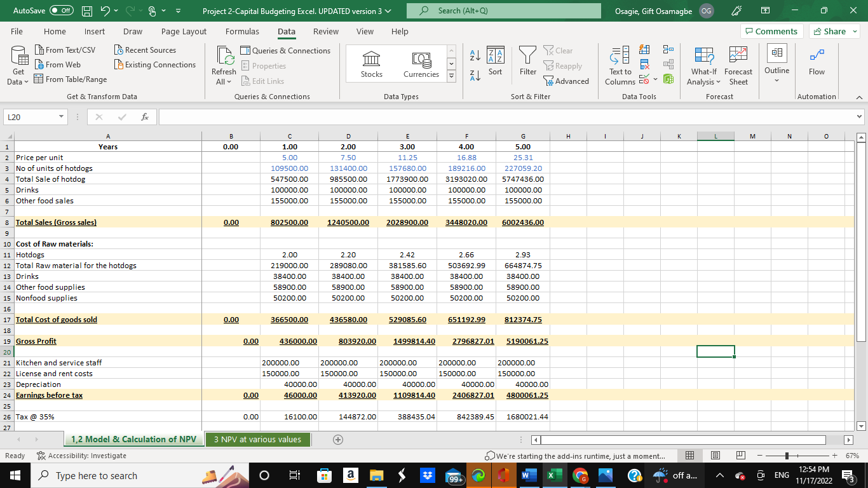The image size is (868, 488).
Task: Click the Remove Duplicates icon
Action: coord(644,65)
